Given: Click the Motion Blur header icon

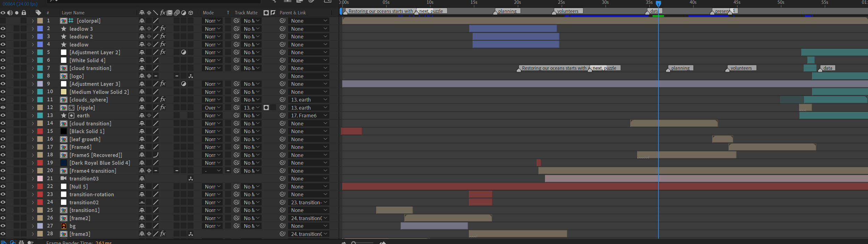Looking at the screenshot, I should (177, 13).
